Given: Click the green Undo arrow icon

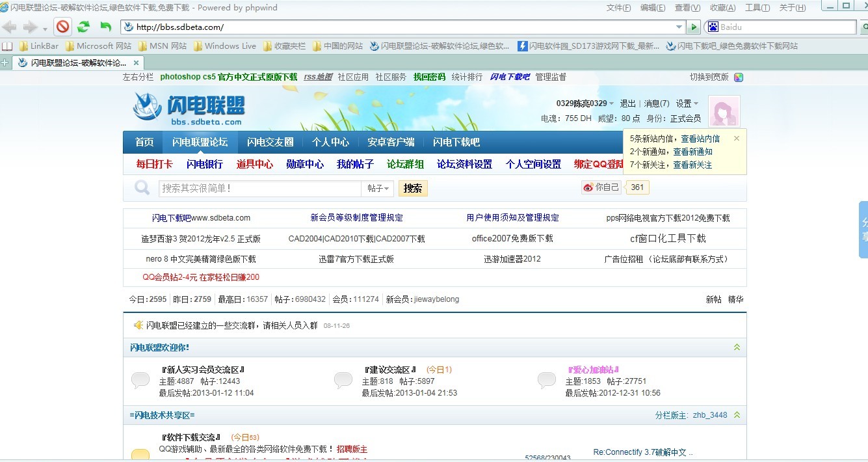Looking at the screenshot, I should coord(105,27).
